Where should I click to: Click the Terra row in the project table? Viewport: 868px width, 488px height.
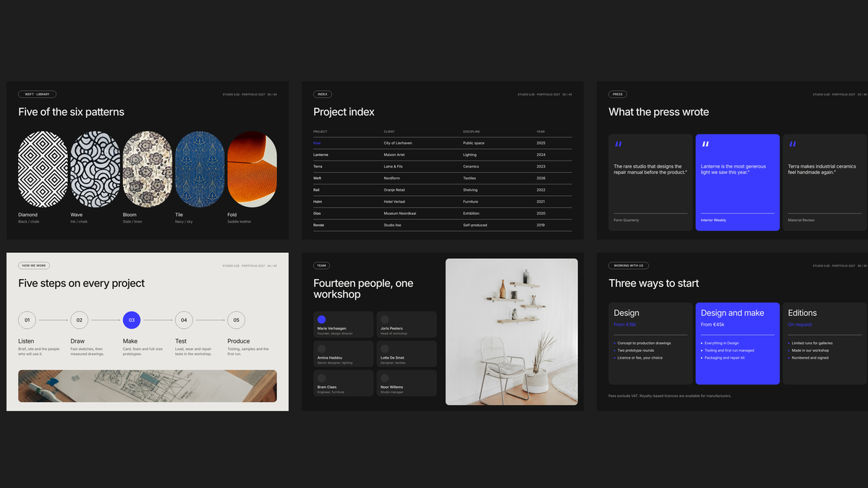pyautogui.click(x=443, y=166)
